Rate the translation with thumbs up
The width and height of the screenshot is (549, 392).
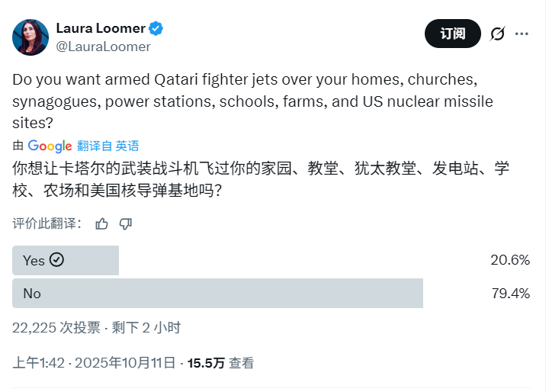tap(102, 223)
